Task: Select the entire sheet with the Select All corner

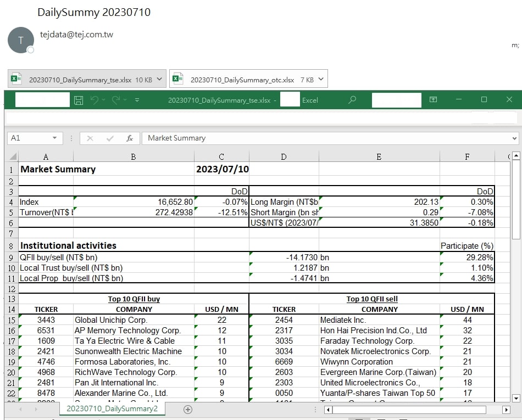Action: coord(12,156)
